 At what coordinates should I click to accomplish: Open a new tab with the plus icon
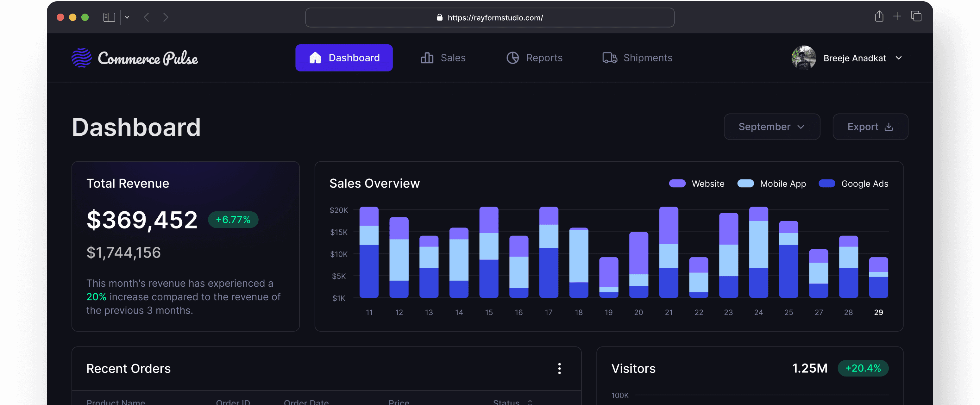897,16
